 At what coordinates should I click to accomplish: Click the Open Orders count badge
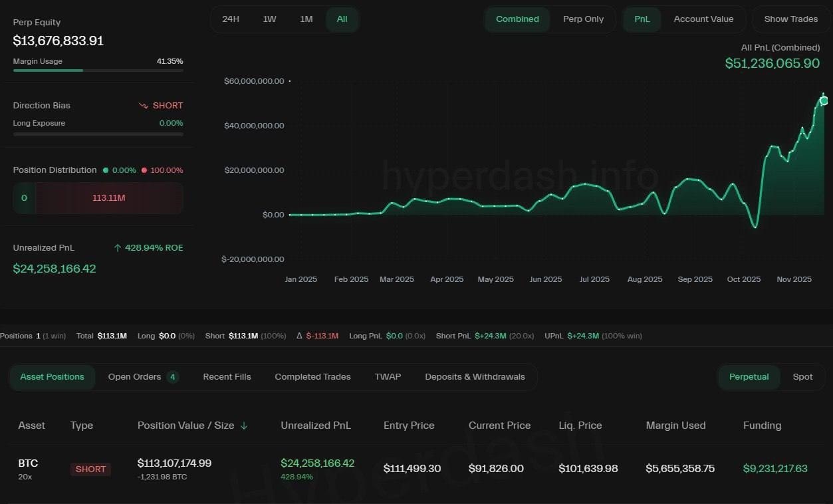point(173,377)
